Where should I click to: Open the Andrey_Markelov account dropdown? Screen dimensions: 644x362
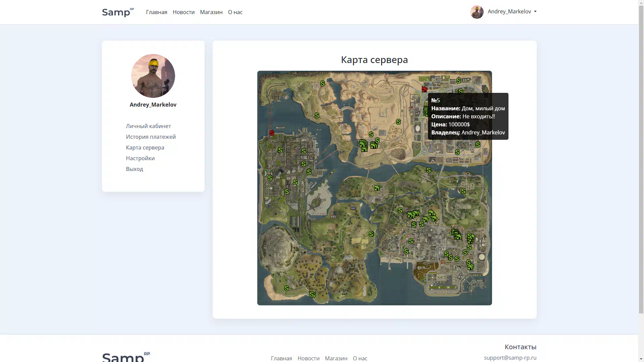pyautogui.click(x=512, y=12)
